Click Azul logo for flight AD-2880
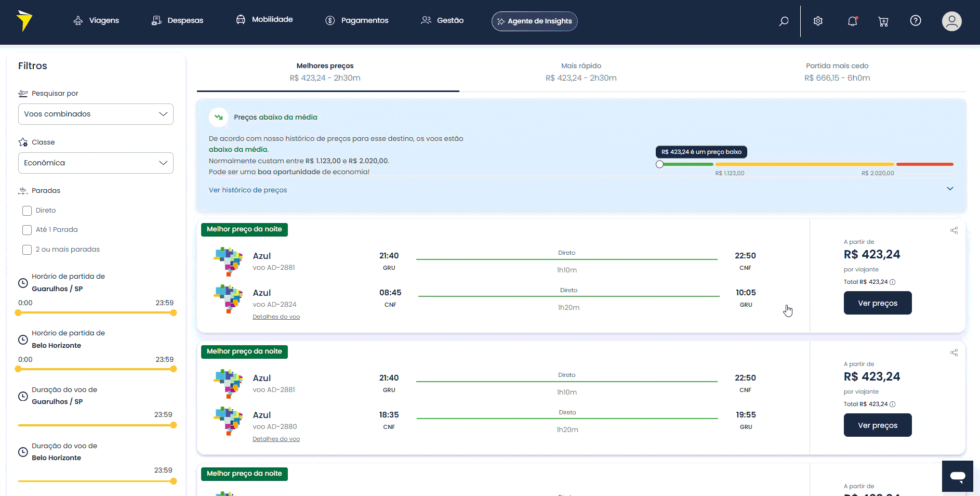 (228, 421)
